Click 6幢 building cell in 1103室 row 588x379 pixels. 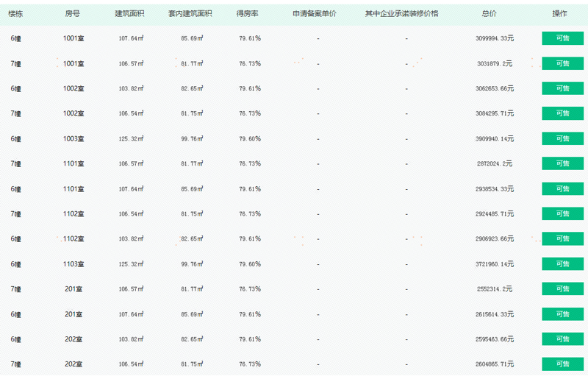point(15,264)
